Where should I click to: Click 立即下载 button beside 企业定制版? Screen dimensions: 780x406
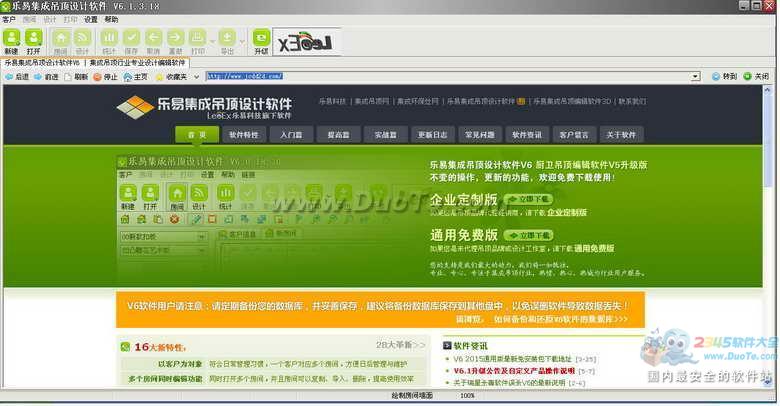point(529,199)
